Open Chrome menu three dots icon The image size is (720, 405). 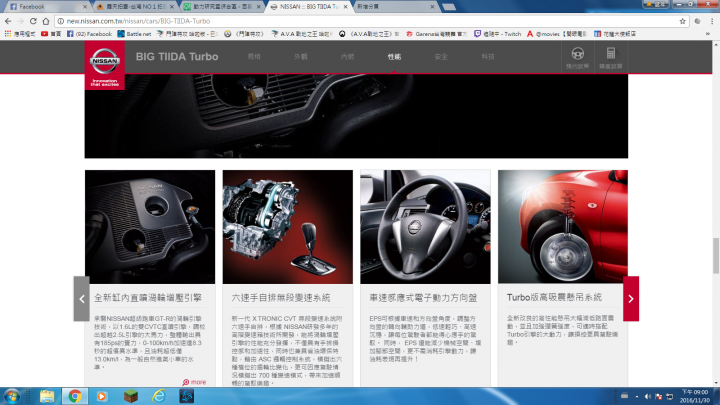click(712, 21)
